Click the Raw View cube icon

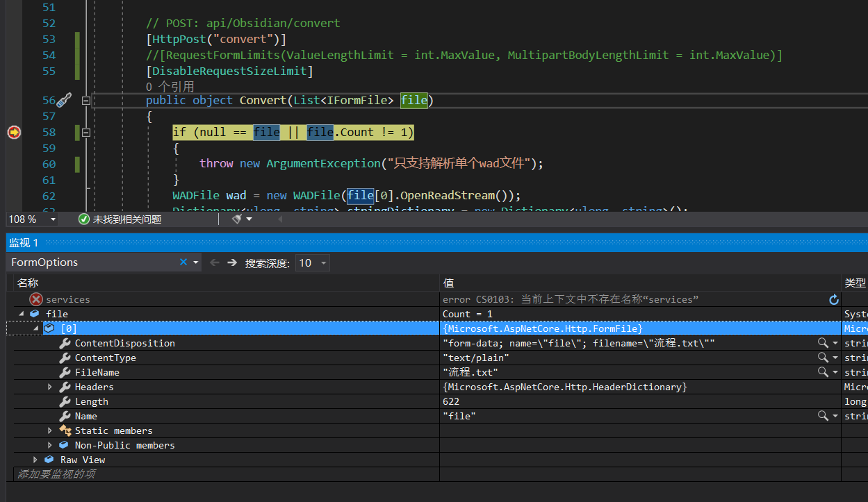(49, 460)
